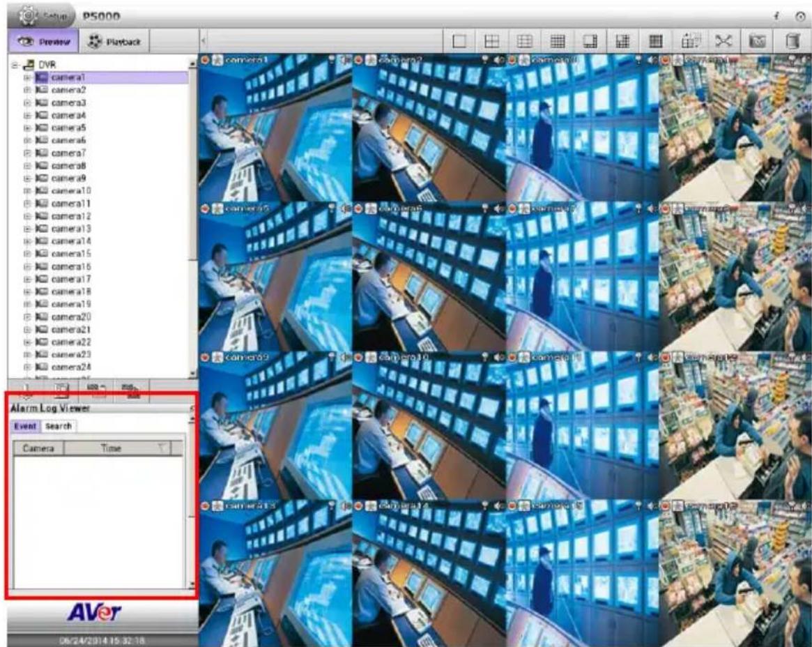Click the camera tree scrollbar up arrow

192,63
